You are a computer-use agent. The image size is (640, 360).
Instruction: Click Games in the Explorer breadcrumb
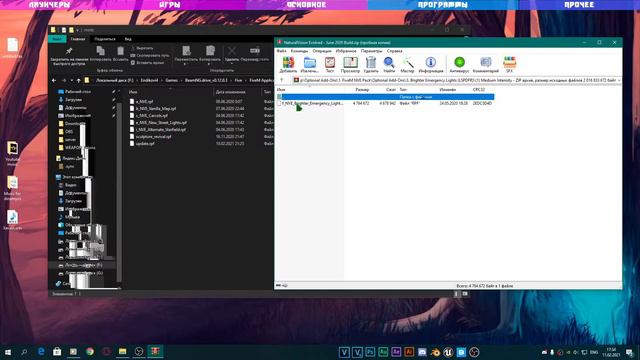171,80
